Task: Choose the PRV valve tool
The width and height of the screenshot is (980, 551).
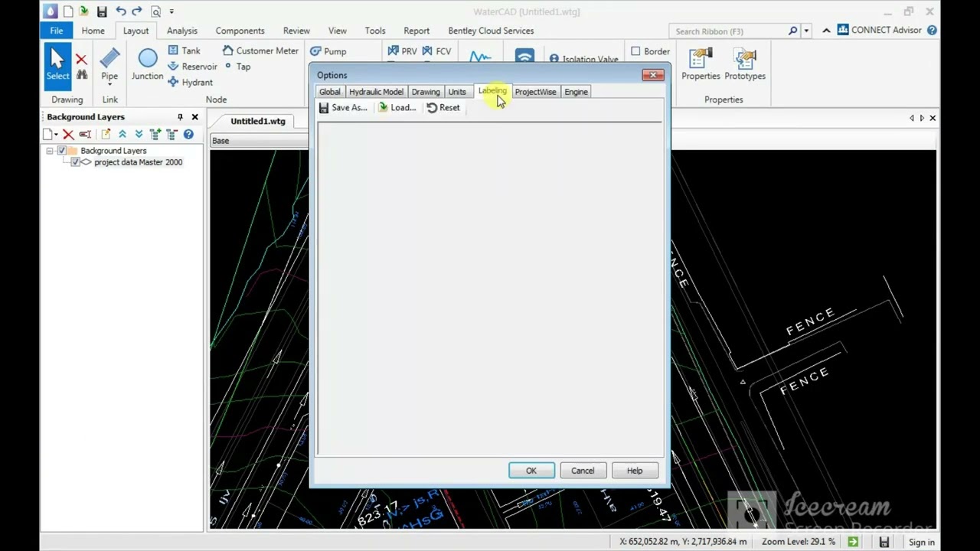Action: [402, 51]
